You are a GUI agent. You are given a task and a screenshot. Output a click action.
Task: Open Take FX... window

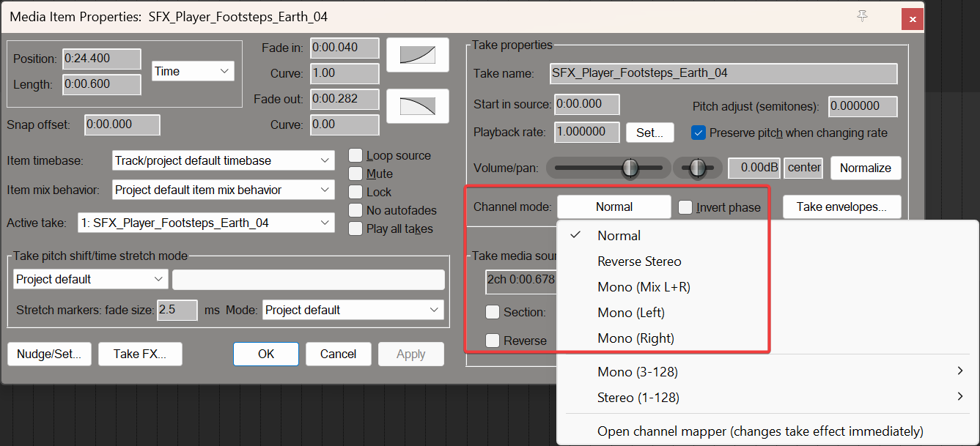click(x=140, y=354)
